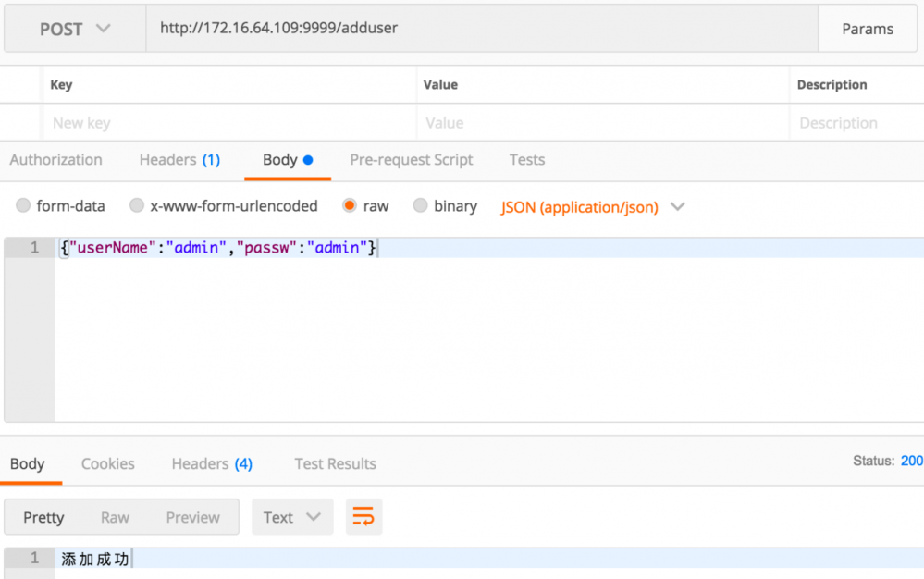Viewport: 924px width, 579px height.
Task: Open the POST method dropdown
Action: point(74,28)
